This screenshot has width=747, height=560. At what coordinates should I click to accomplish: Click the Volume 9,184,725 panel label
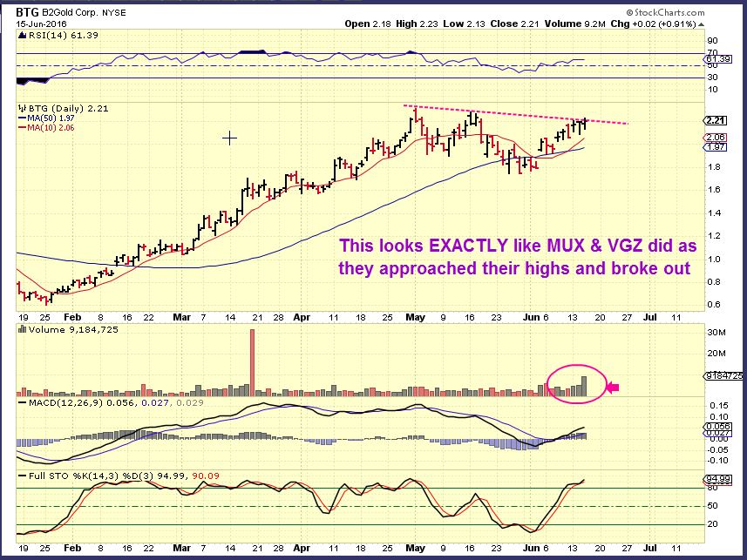[73, 329]
